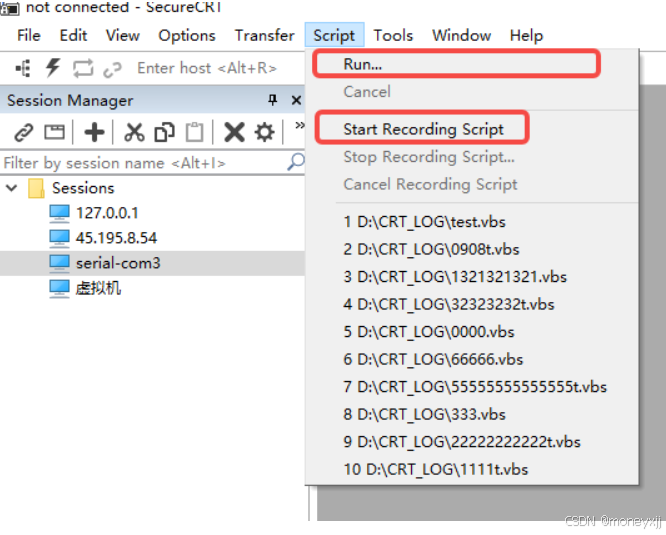Click the search magnifier icon
The height and width of the screenshot is (535, 666).
tap(296, 162)
